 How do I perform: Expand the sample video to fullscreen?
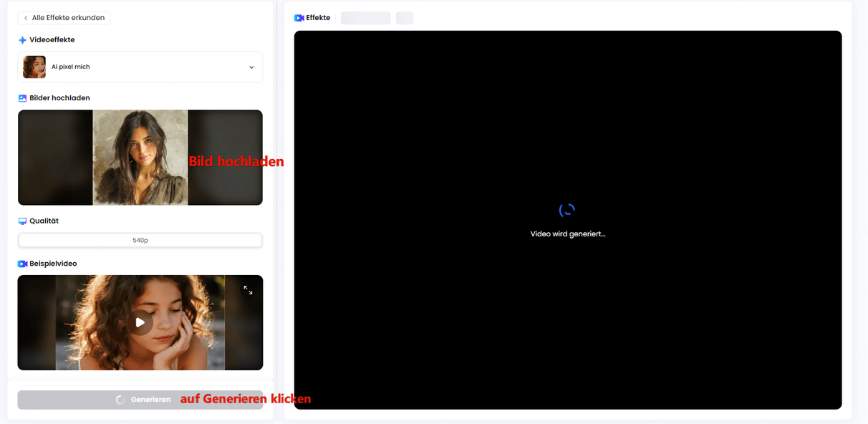(248, 290)
